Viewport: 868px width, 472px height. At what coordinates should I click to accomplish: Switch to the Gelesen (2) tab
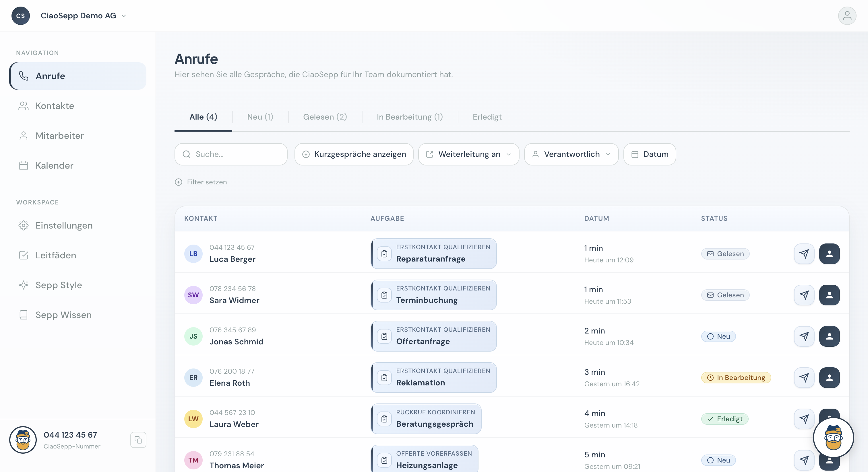coord(325,117)
